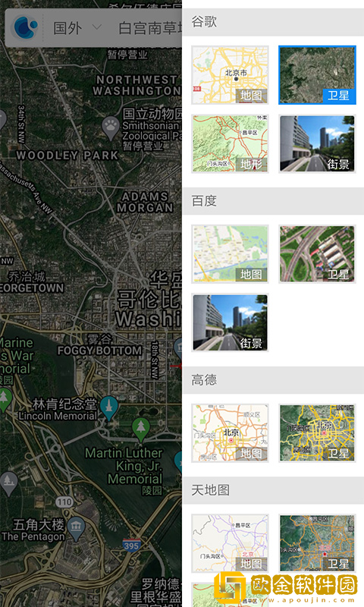Tap the 白宫南草坪 search field
The height and width of the screenshot is (607, 364).
click(150, 28)
